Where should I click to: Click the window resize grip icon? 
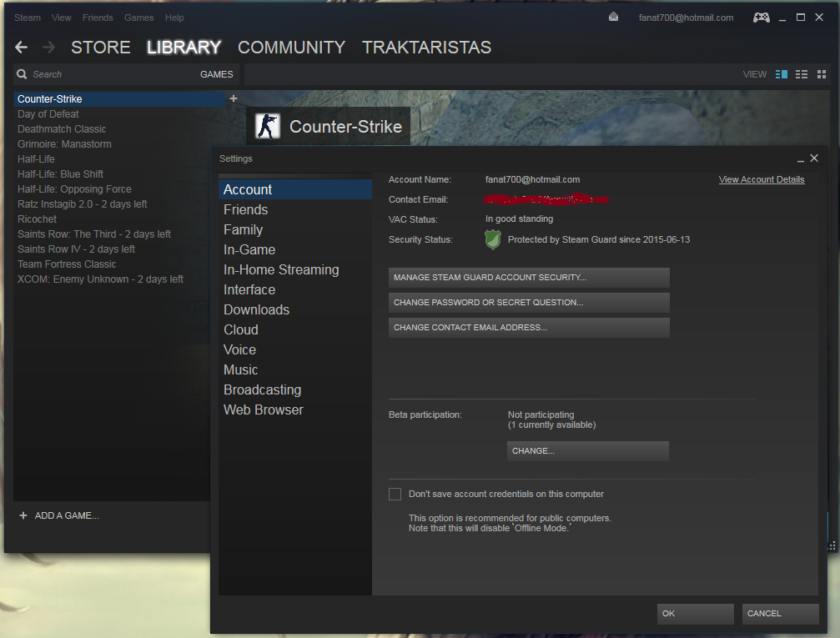click(x=832, y=546)
